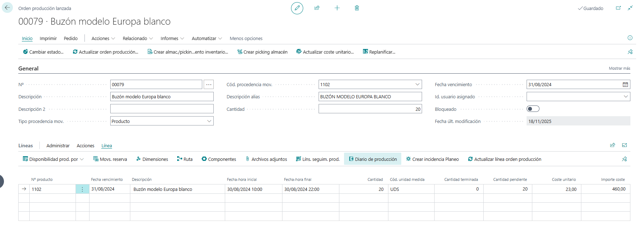The height and width of the screenshot is (232, 644).
Task: Click the page information icon
Action: pyautogui.click(x=630, y=38)
